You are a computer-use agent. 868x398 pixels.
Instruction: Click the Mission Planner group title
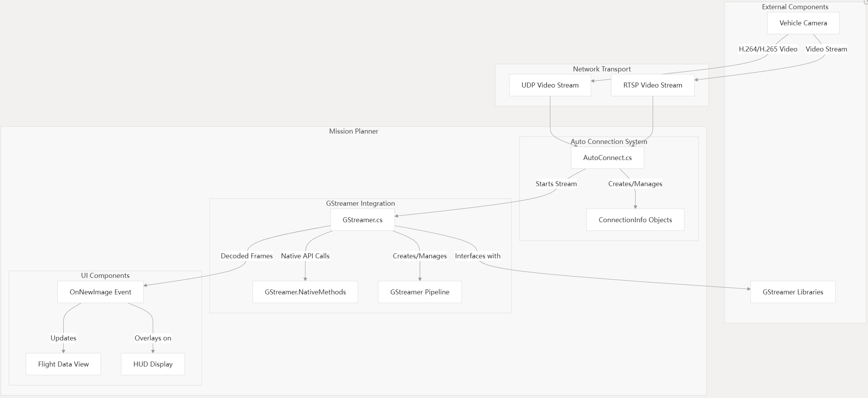353,131
